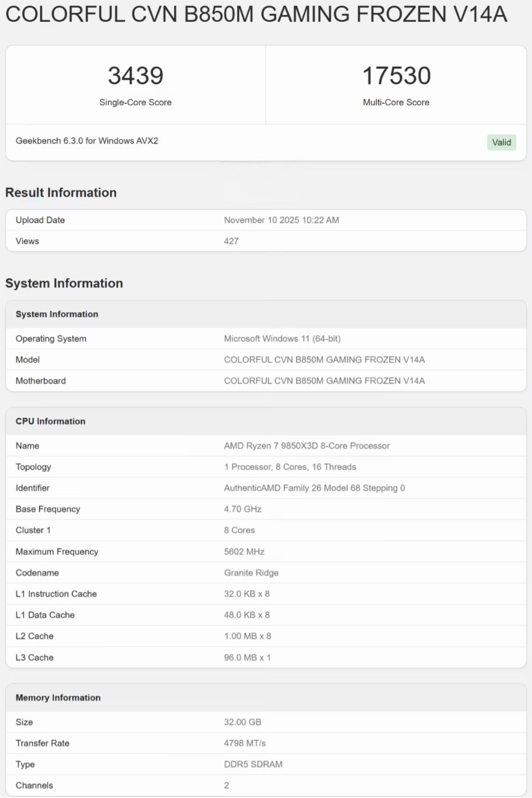This screenshot has height=798, width=532.
Task: Click the Microsoft Windows 11 (64-bit) value
Action: tap(282, 338)
